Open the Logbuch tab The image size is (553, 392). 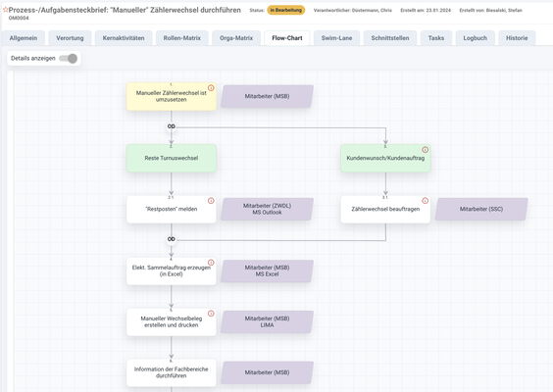(476, 38)
